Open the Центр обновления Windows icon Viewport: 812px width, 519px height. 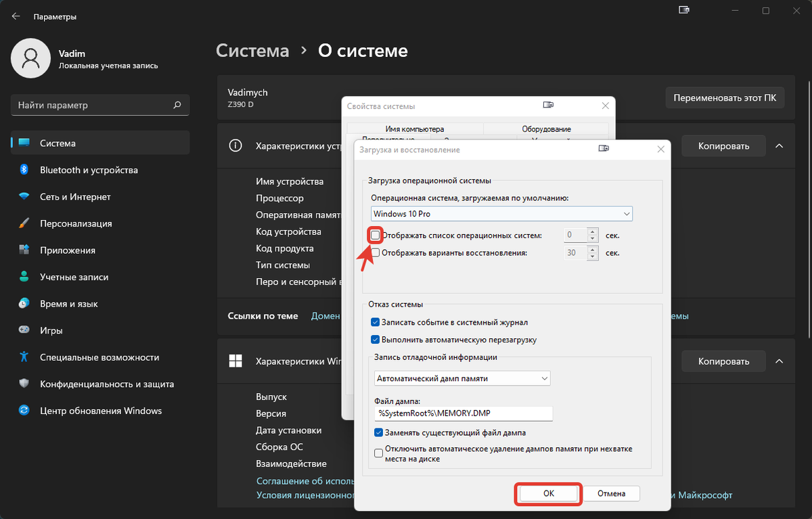(x=24, y=411)
